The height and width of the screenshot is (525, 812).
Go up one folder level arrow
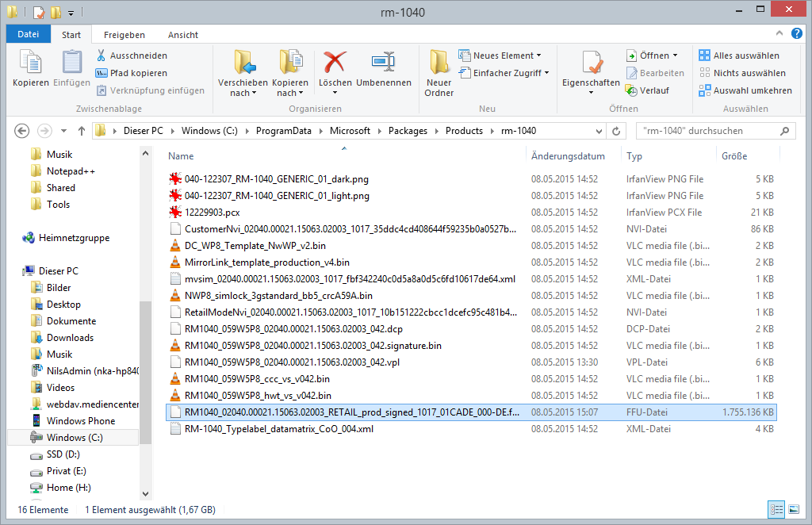click(x=82, y=131)
